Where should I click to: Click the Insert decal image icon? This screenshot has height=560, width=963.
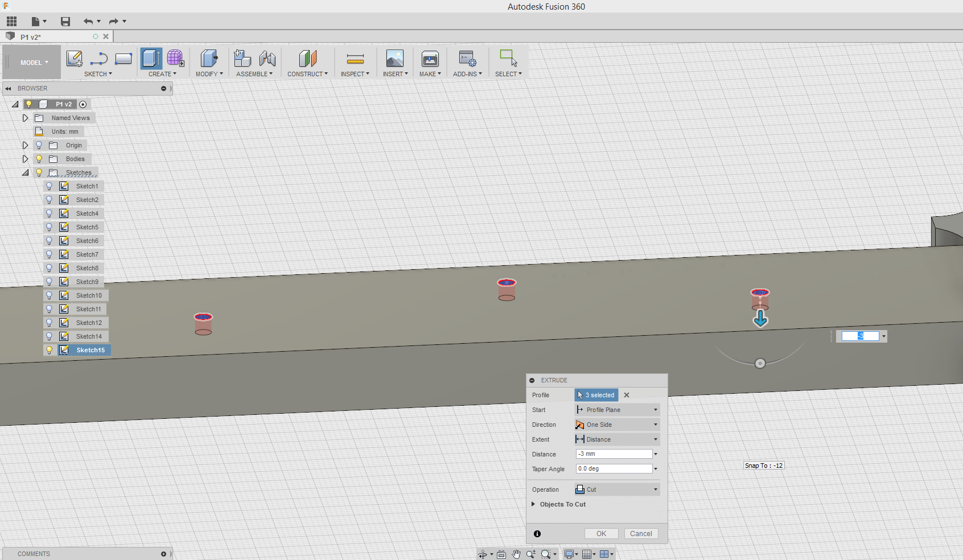395,59
